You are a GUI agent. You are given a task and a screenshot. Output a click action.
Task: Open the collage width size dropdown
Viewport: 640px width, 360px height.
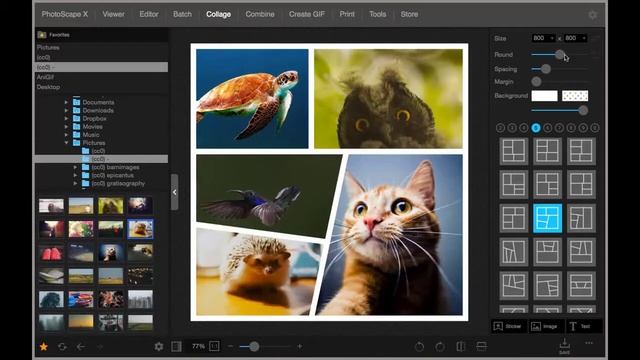pos(543,38)
